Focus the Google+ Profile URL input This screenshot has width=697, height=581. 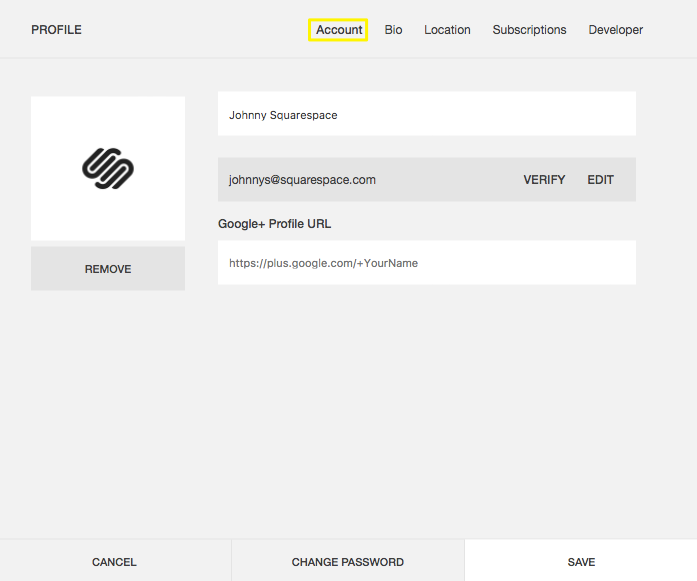426,263
